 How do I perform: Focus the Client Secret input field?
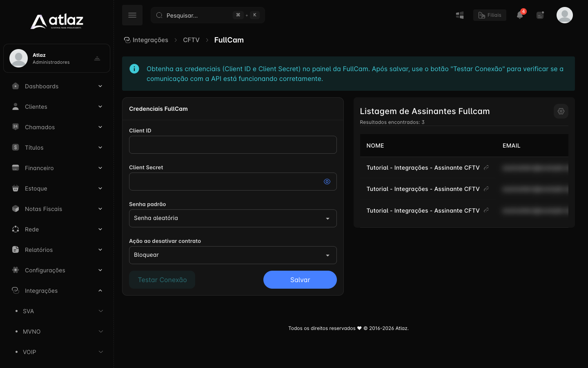point(233,182)
